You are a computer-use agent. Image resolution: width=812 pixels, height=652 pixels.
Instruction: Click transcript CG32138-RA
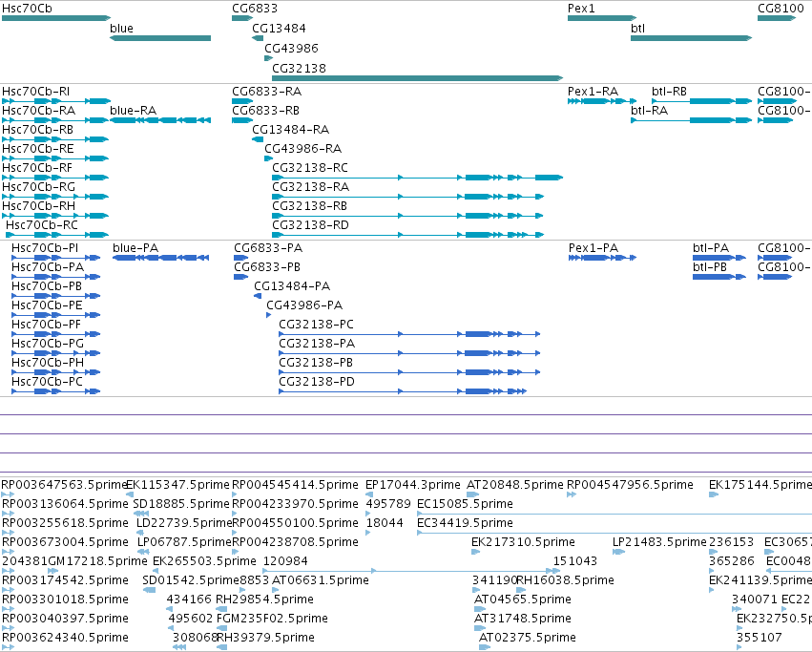click(311, 186)
